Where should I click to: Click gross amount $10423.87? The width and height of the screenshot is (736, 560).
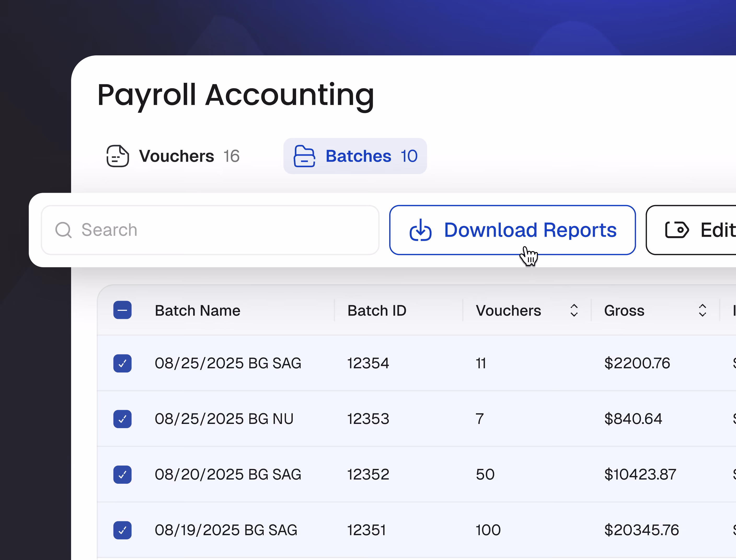click(x=640, y=475)
